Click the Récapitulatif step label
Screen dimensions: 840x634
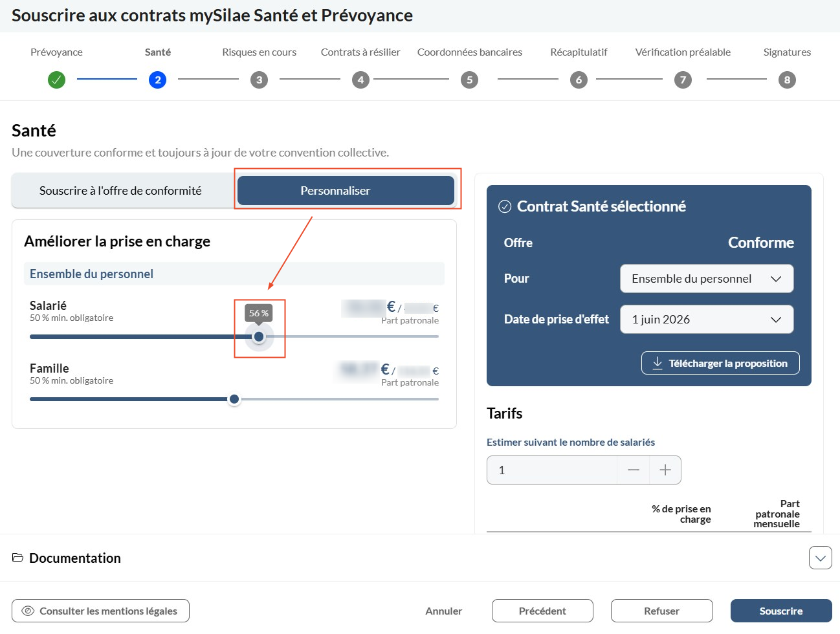pos(579,52)
